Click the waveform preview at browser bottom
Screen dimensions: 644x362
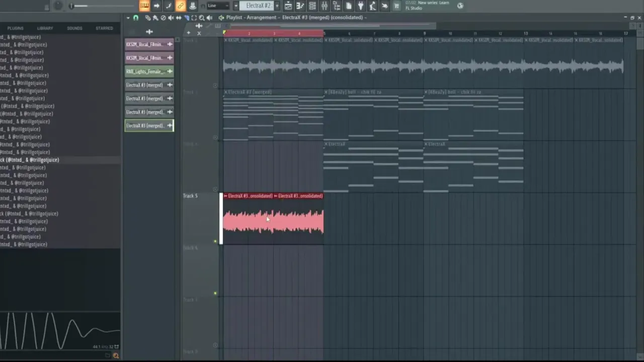(60, 330)
